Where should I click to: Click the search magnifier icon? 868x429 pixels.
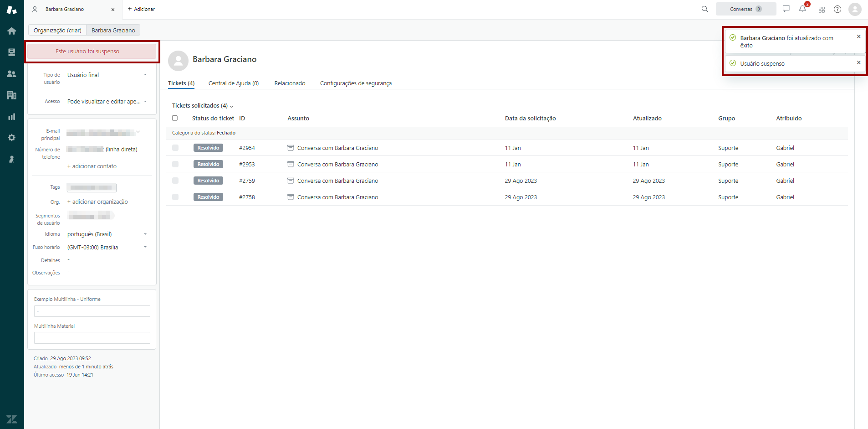pos(705,9)
